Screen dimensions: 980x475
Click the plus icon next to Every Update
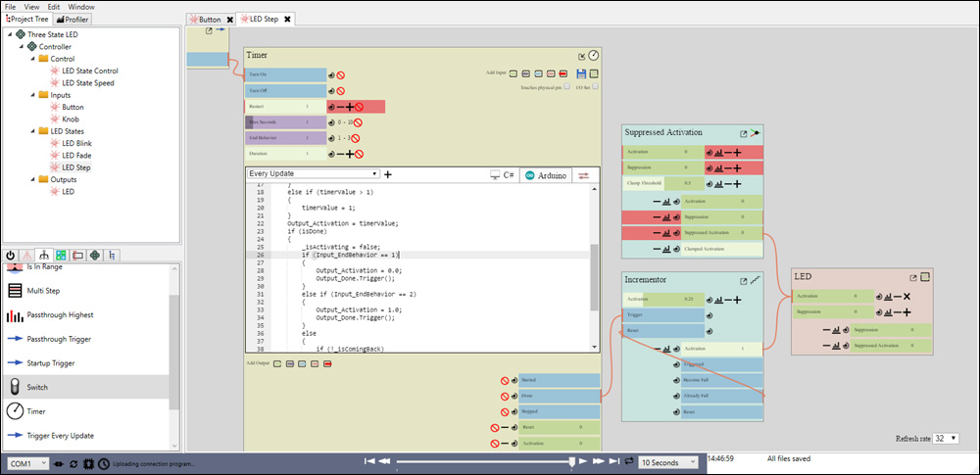click(388, 174)
